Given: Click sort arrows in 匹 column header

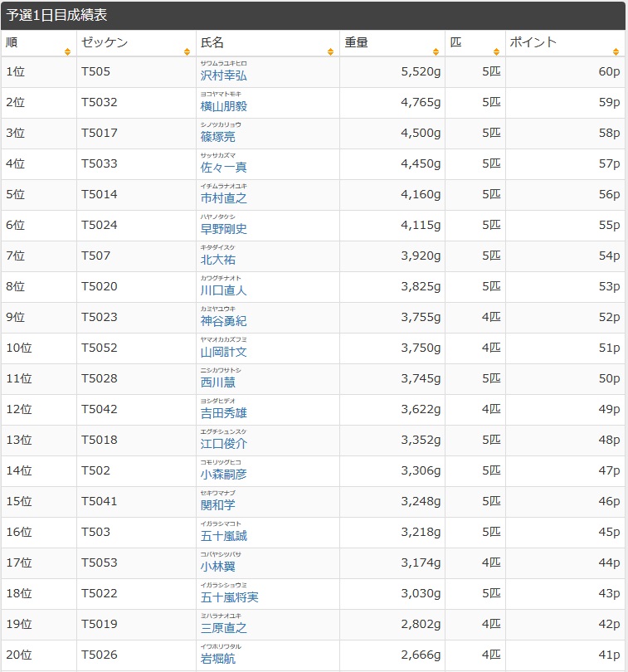Looking at the screenshot, I should pos(496,52).
